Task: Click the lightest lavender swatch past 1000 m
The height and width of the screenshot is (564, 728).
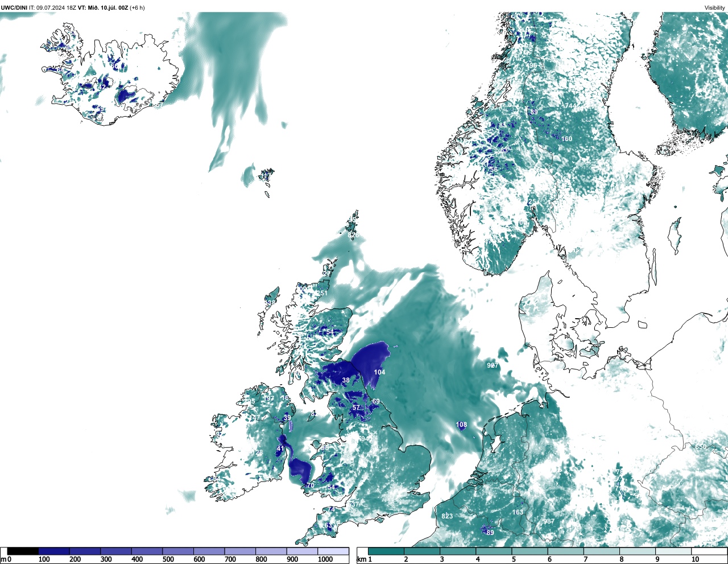Action: (333, 551)
